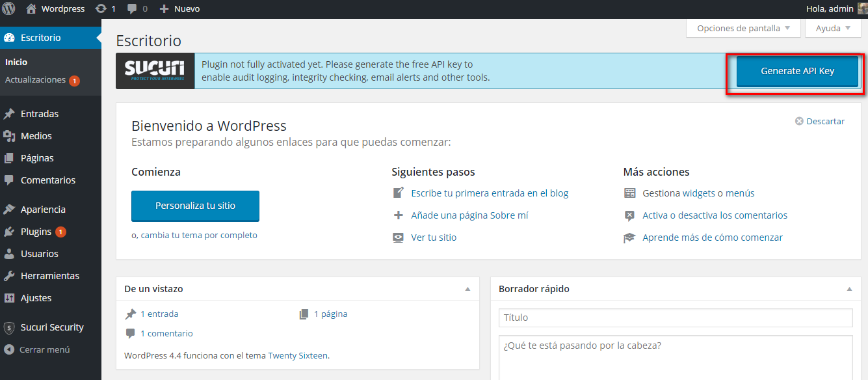Open admin user avatar menu
The image size is (868, 380).
(862, 9)
